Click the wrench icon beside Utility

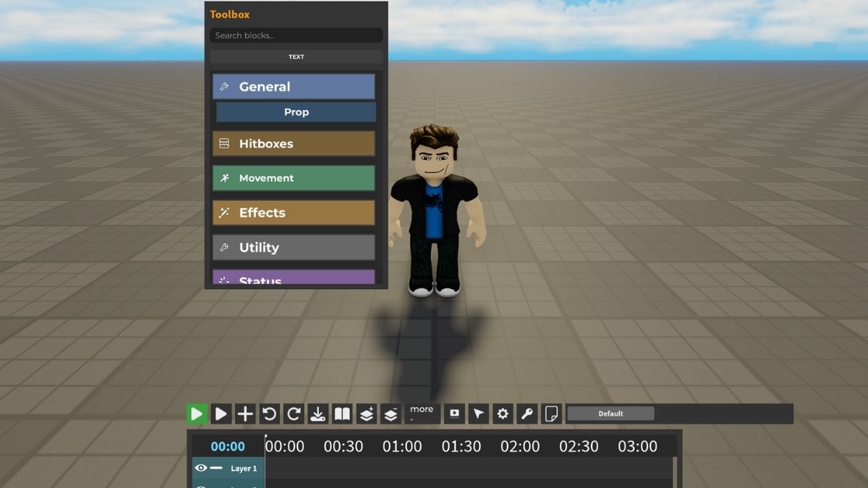[x=224, y=247]
